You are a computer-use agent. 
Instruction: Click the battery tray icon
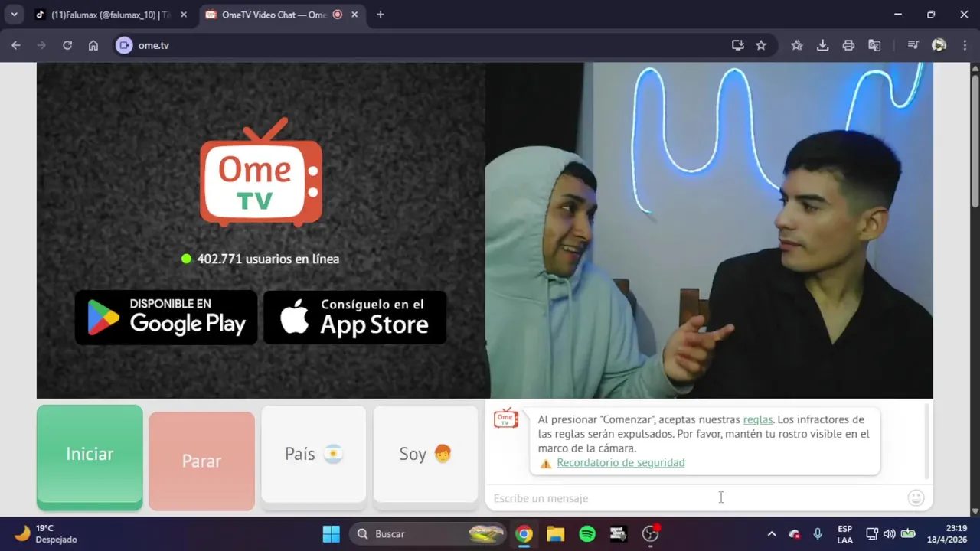click(x=908, y=534)
